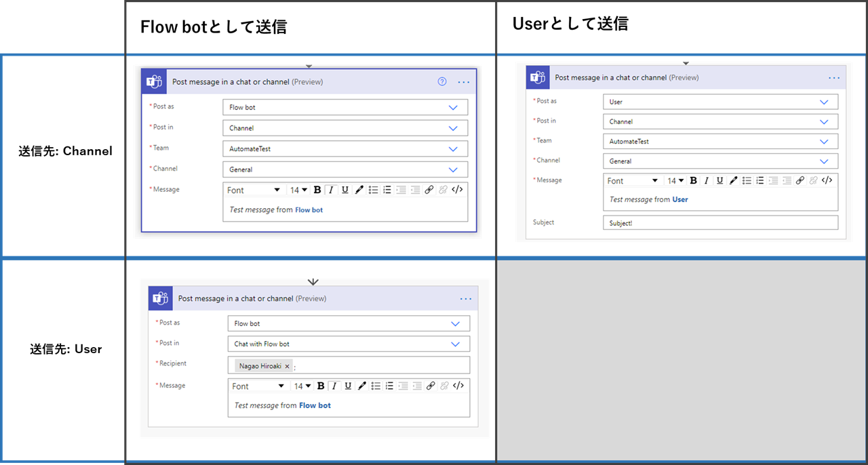
Task: Expand Team AutomateTest dropdown in Subject card
Action: [x=824, y=142]
